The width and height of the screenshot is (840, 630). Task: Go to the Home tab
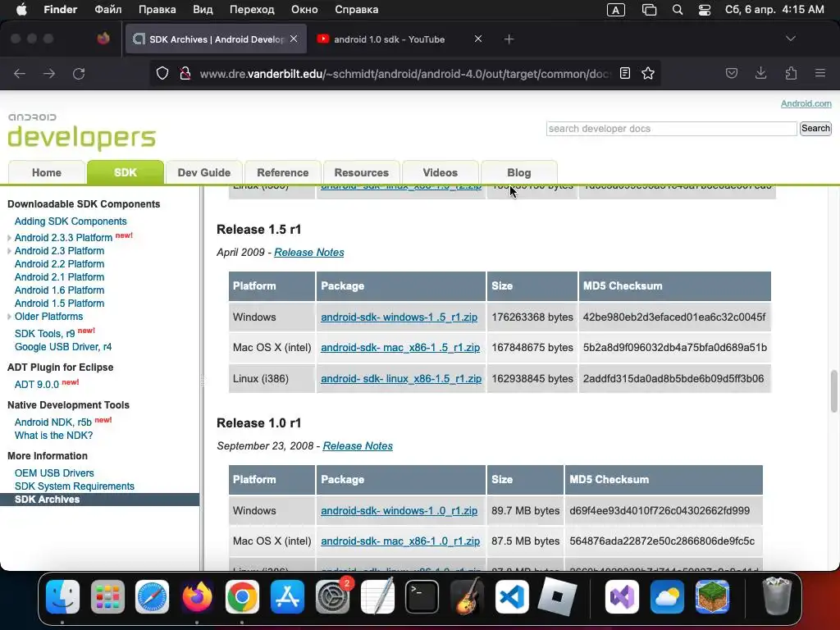(x=47, y=172)
